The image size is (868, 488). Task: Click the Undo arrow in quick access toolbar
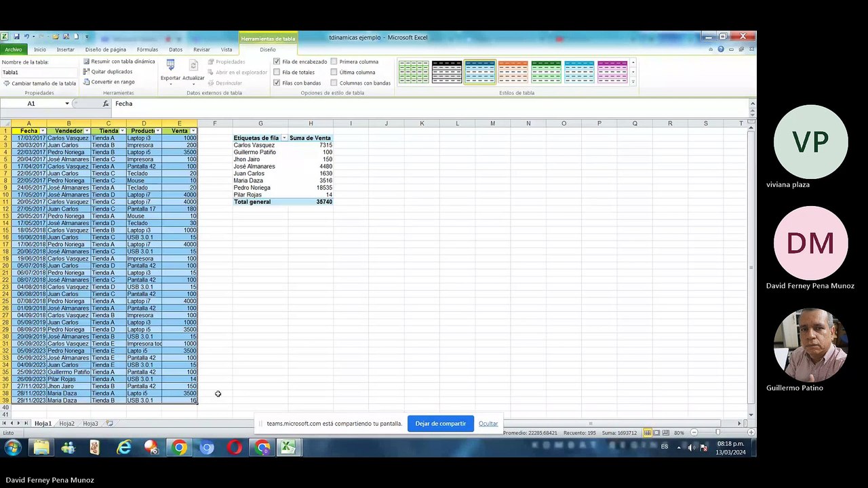pos(26,37)
